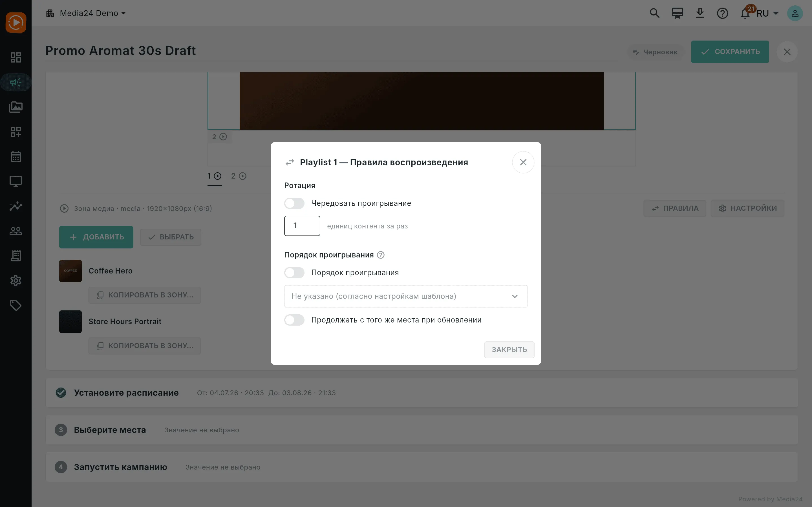Click the СОХРАНИТЬ button
This screenshot has width=812, height=507.
coord(730,52)
